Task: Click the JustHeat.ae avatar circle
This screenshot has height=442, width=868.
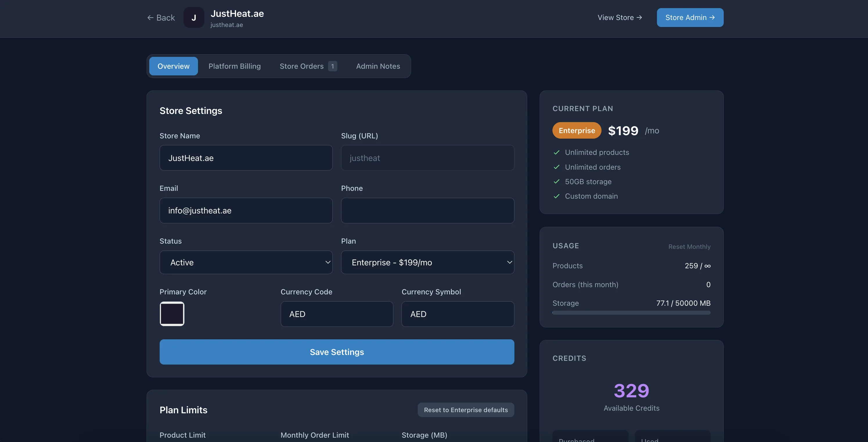Action: tap(194, 17)
